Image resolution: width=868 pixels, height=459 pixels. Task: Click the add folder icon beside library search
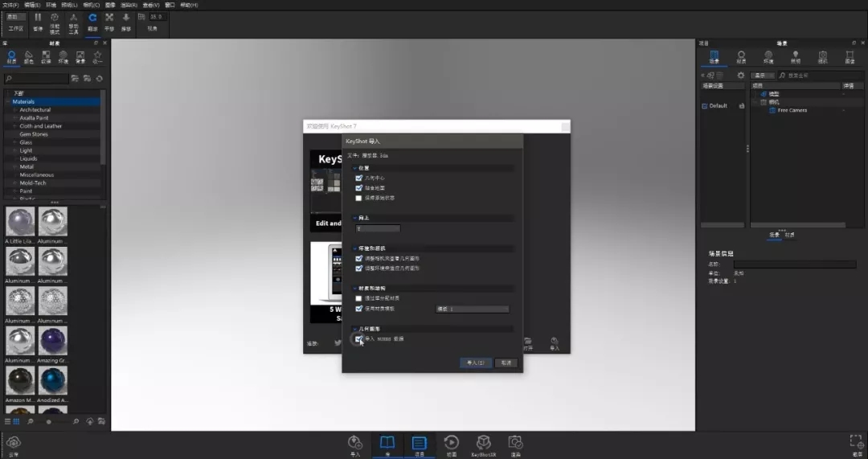(74, 79)
